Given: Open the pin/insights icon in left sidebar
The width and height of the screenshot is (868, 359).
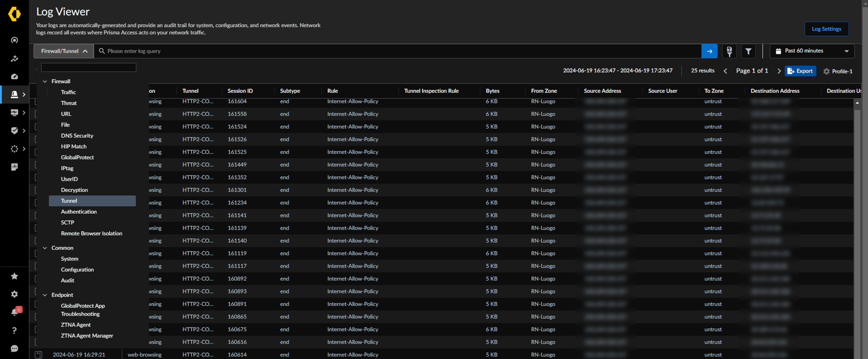Looking at the screenshot, I should click(14, 59).
